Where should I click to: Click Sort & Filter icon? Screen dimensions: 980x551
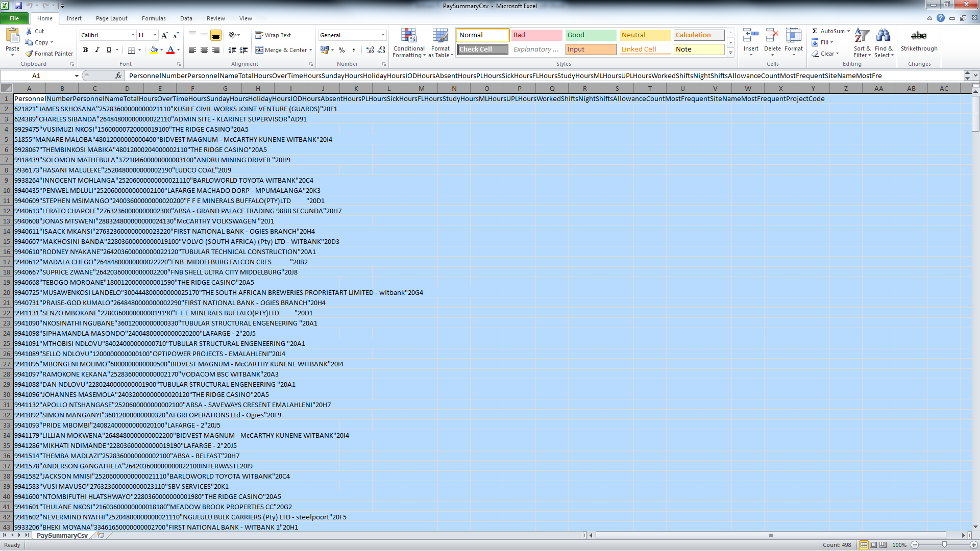click(862, 36)
